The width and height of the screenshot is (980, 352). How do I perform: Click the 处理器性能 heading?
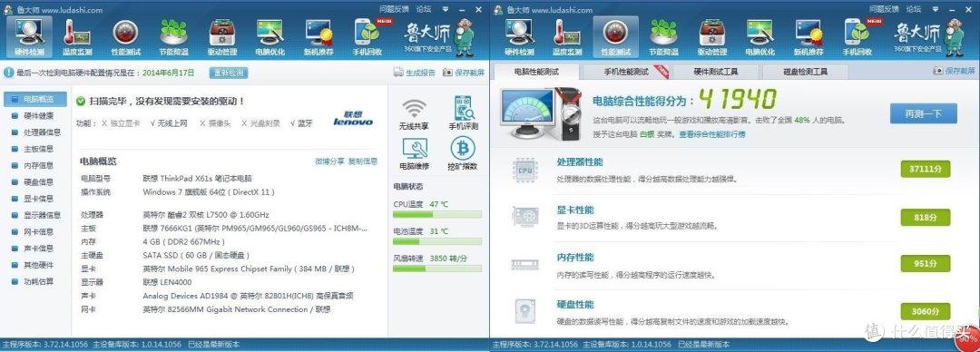(579, 161)
